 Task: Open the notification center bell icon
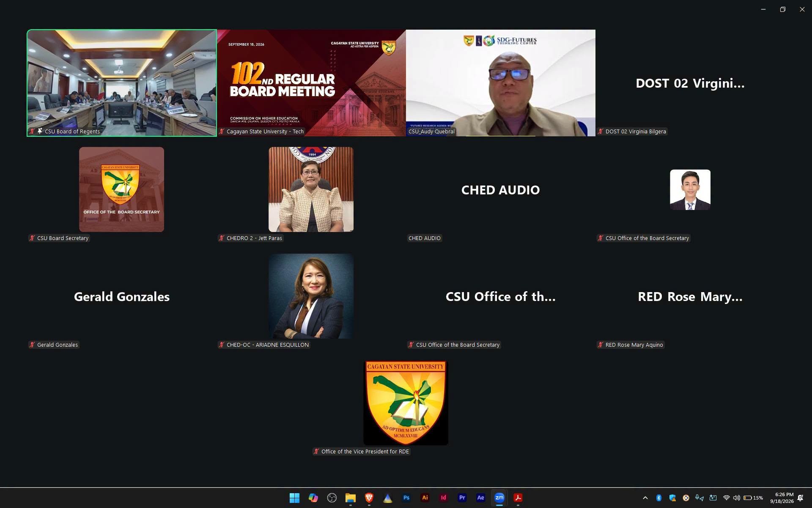click(x=800, y=498)
